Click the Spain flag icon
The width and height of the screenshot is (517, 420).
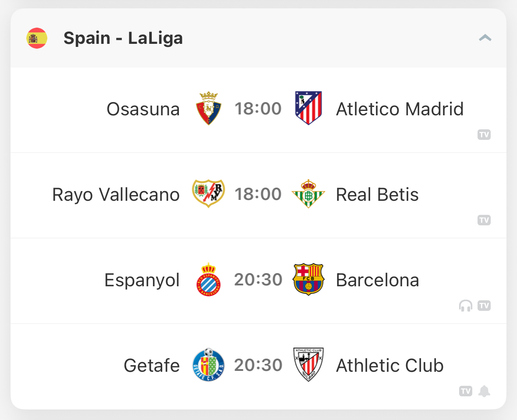37,38
